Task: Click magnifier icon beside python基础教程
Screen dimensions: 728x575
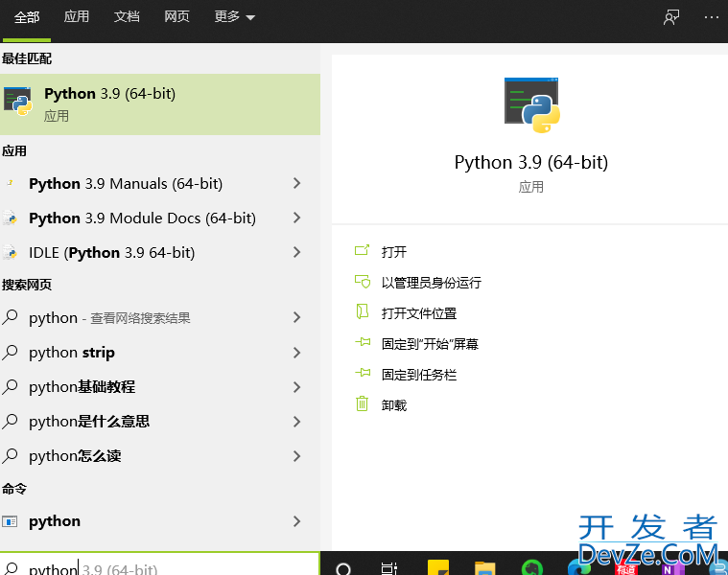Action: point(10,387)
